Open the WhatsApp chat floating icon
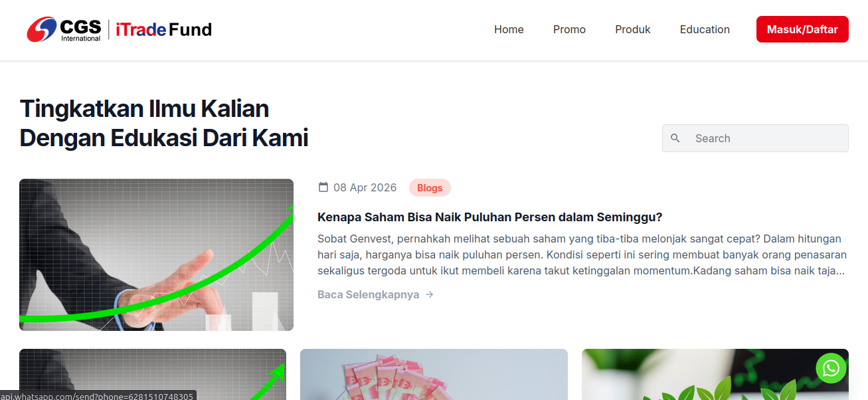The image size is (868, 400). click(831, 368)
